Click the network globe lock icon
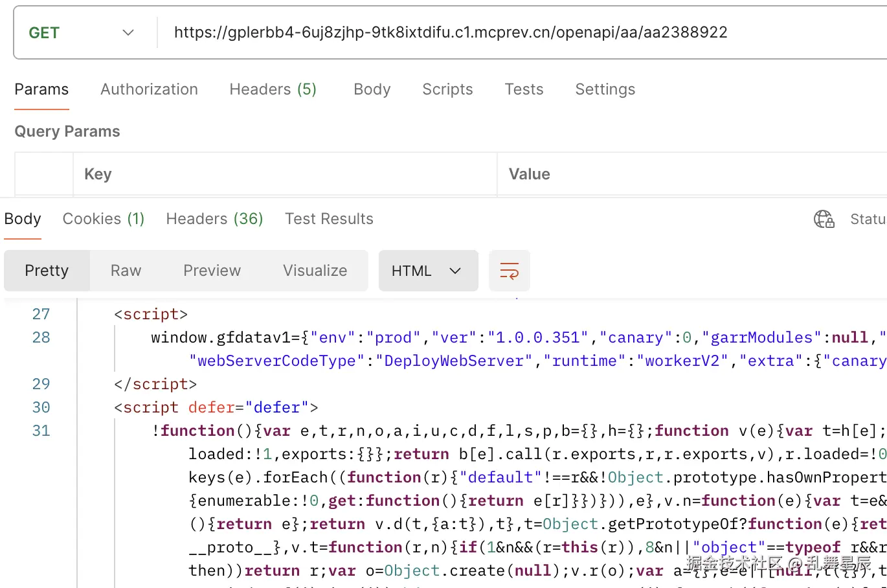The width and height of the screenshot is (887, 588). (x=824, y=220)
